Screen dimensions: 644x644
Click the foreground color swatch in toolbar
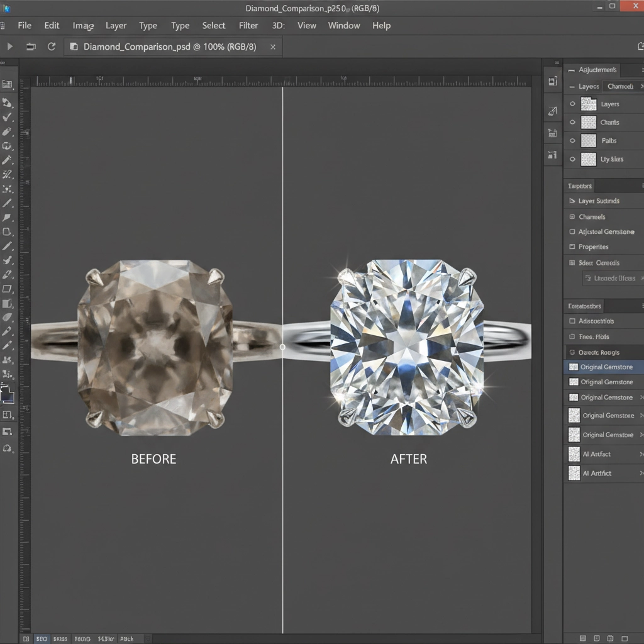6,394
